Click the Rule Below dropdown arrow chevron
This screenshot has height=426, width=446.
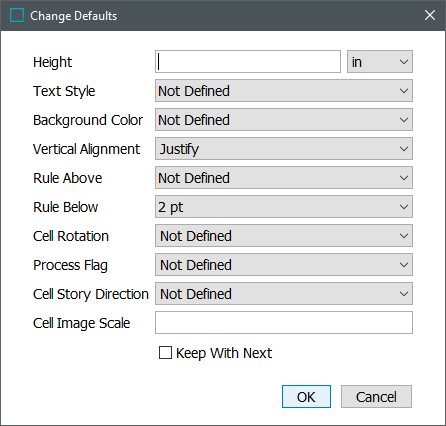[404, 207]
